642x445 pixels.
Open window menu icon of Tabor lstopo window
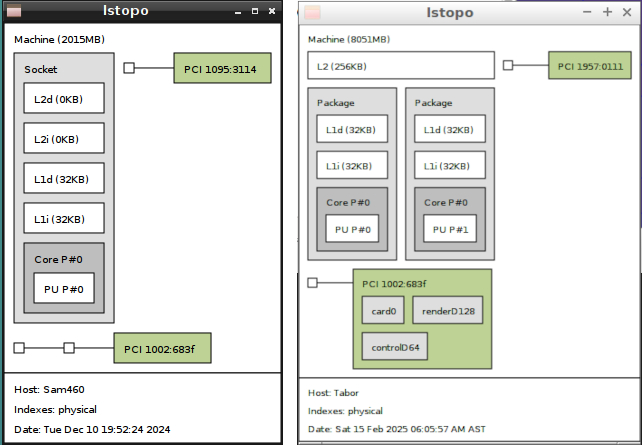[313, 13]
